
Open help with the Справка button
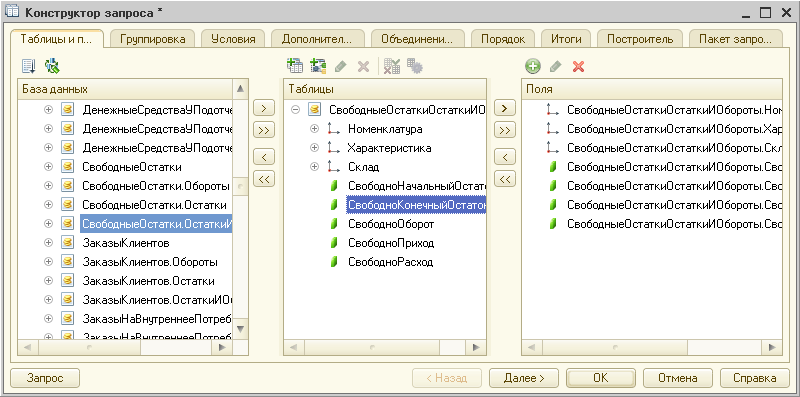tap(755, 378)
